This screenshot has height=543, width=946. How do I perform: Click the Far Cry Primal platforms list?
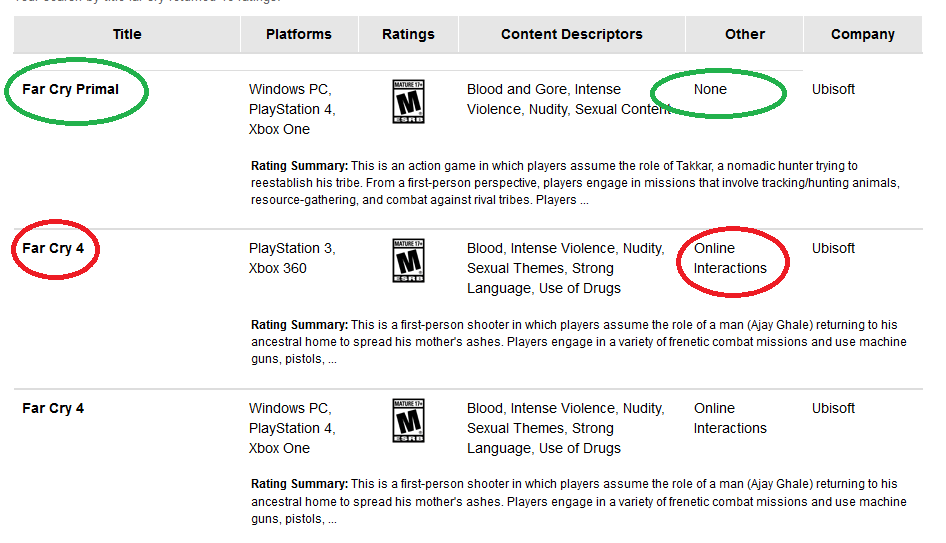point(291,109)
